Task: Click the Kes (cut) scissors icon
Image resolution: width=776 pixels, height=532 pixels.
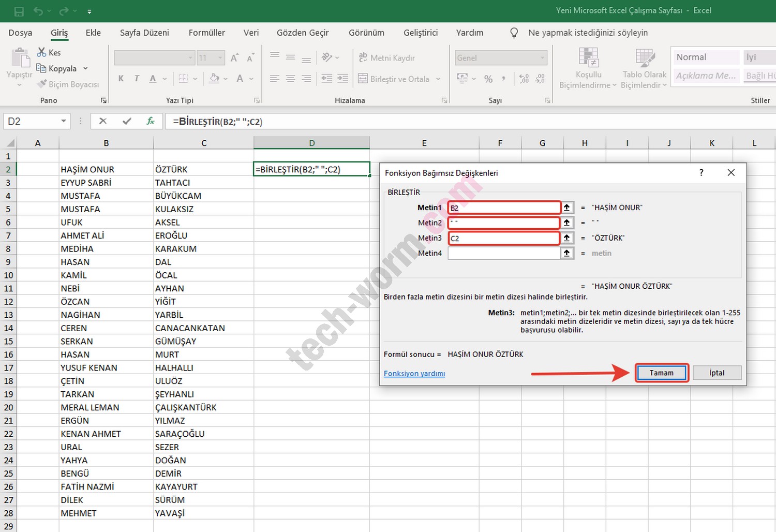Action: click(41, 52)
